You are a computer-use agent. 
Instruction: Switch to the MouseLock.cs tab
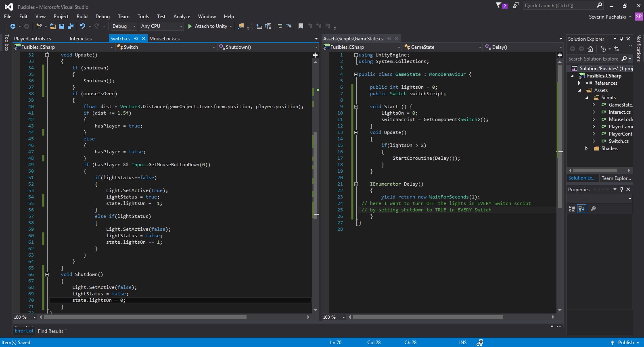tap(164, 39)
